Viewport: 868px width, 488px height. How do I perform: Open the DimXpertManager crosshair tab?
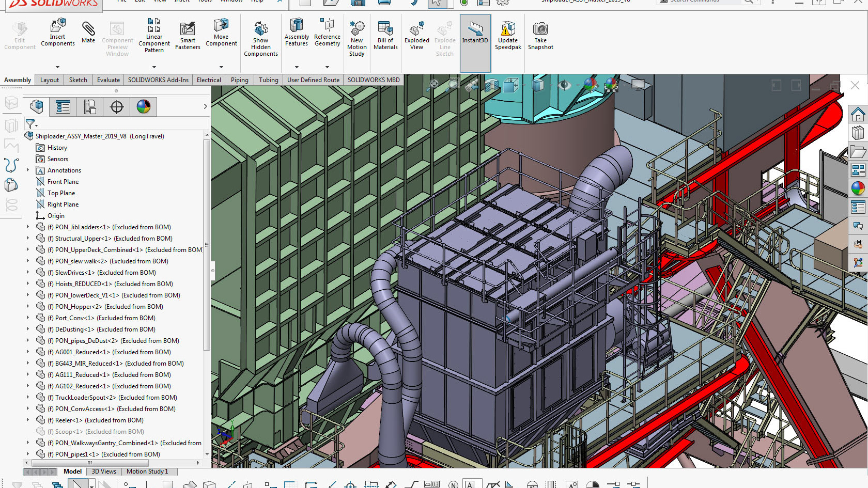pos(117,107)
